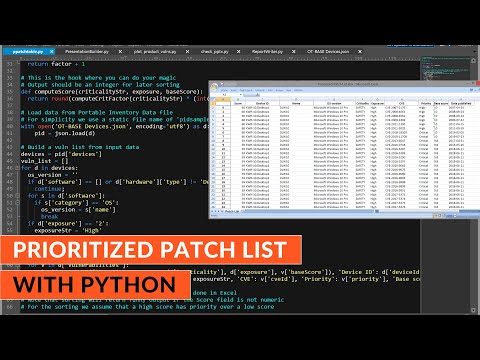Viewport: 480px width, 360px height.
Task: Select the 'CVE' header cell
Action: (x=401, y=104)
